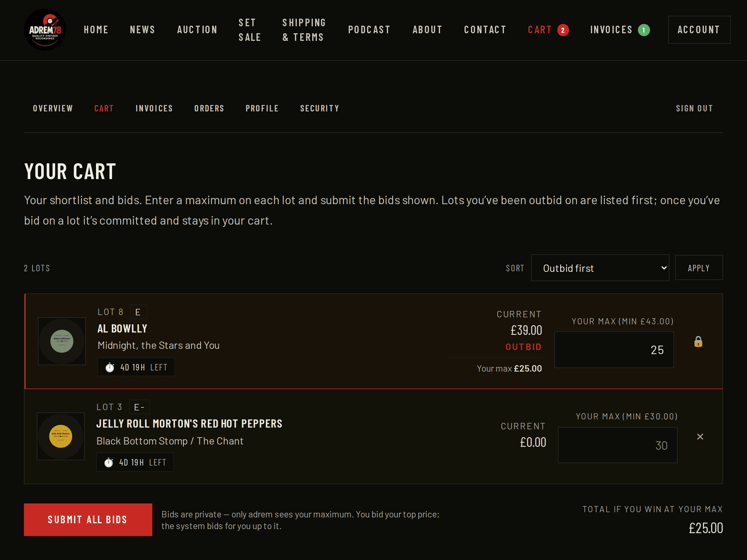Screen dimensions: 747x560
Task: Click Jelly Roll Morton's Red Hot Peppers title
Action: tap(189, 423)
